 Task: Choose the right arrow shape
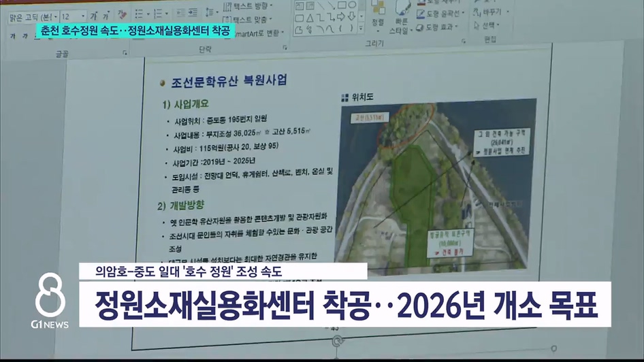[x=342, y=16]
